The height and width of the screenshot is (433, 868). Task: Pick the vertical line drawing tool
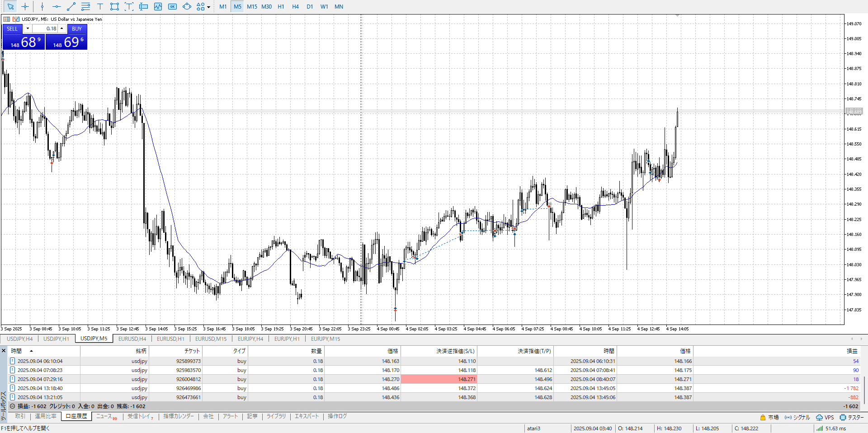tap(42, 6)
